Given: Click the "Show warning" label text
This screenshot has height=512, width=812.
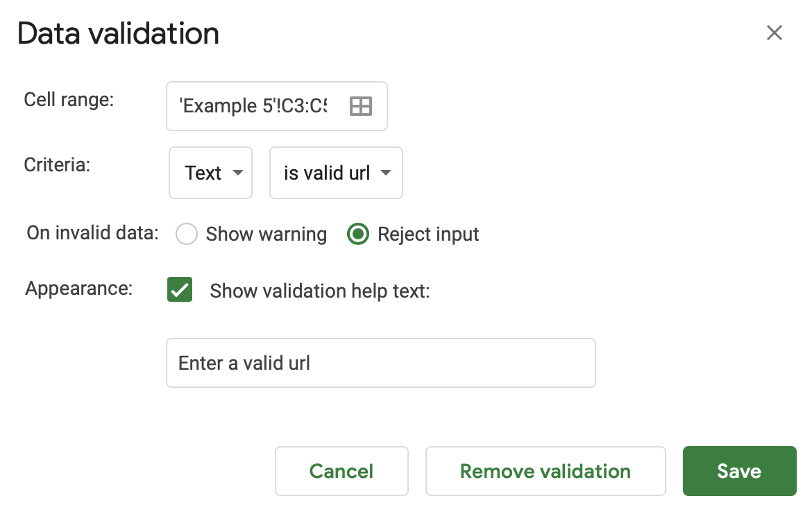Looking at the screenshot, I should [x=267, y=234].
